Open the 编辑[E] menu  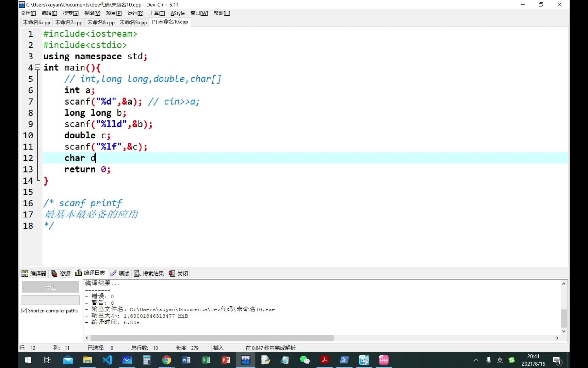(50, 13)
